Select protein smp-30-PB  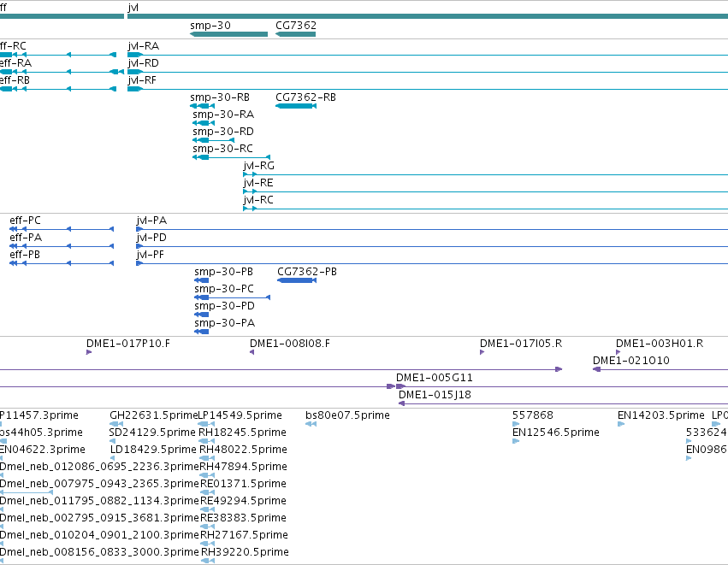coord(202,280)
